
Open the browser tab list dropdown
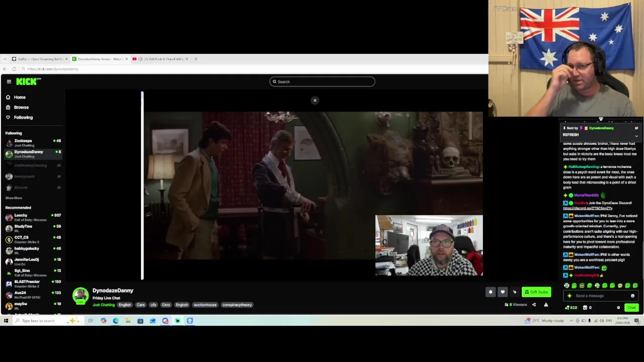click(5, 59)
